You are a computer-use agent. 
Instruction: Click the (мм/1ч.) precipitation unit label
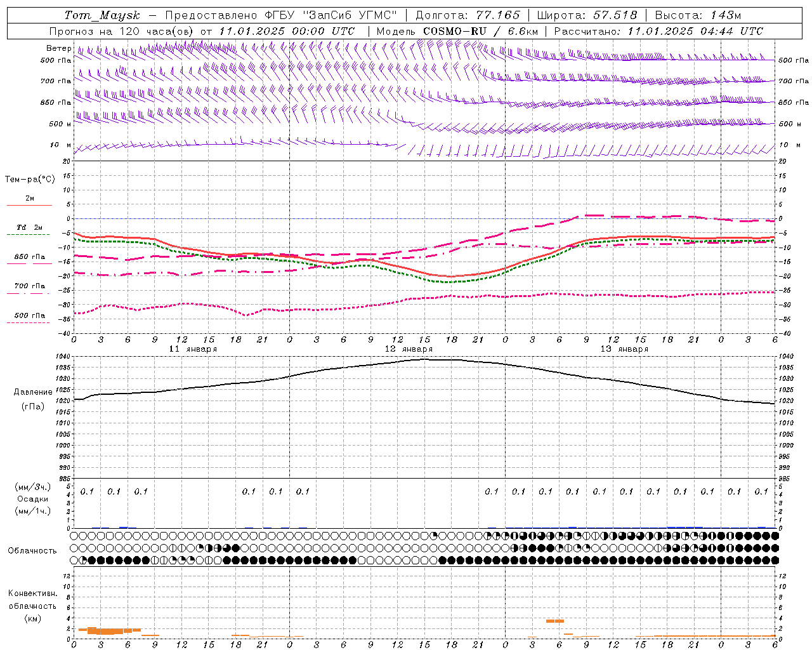(33, 511)
